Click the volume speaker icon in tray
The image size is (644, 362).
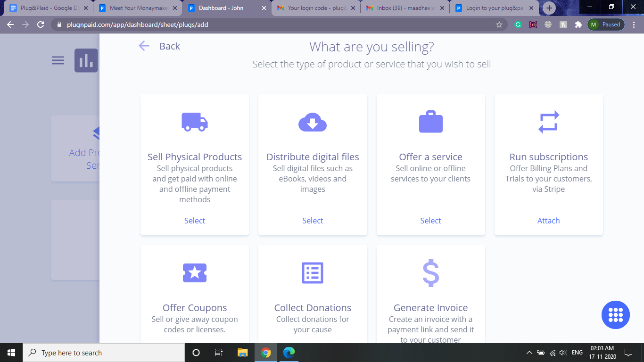(563, 353)
